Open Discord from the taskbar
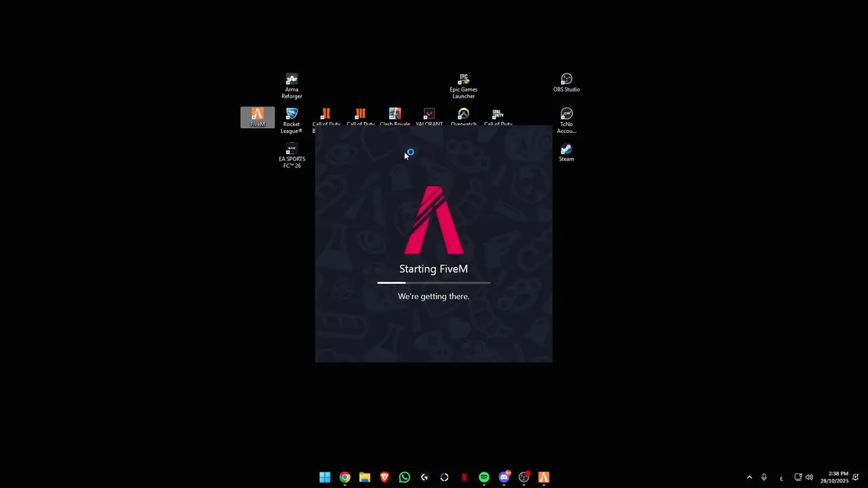 (x=504, y=477)
